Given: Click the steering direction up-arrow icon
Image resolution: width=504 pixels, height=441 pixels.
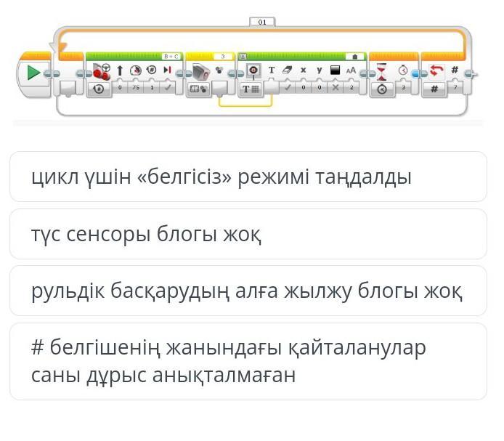Looking at the screenshot, I should [120, 70].
